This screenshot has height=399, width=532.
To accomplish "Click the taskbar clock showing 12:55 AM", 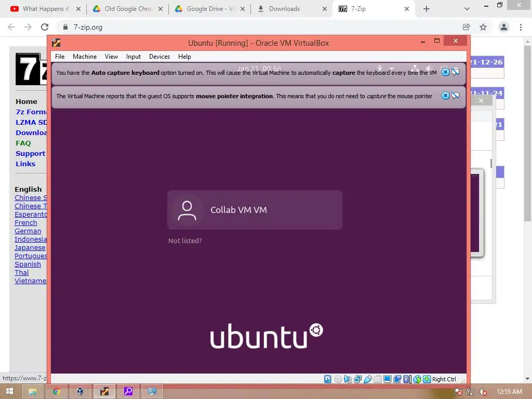I will [x=509, y=392].
